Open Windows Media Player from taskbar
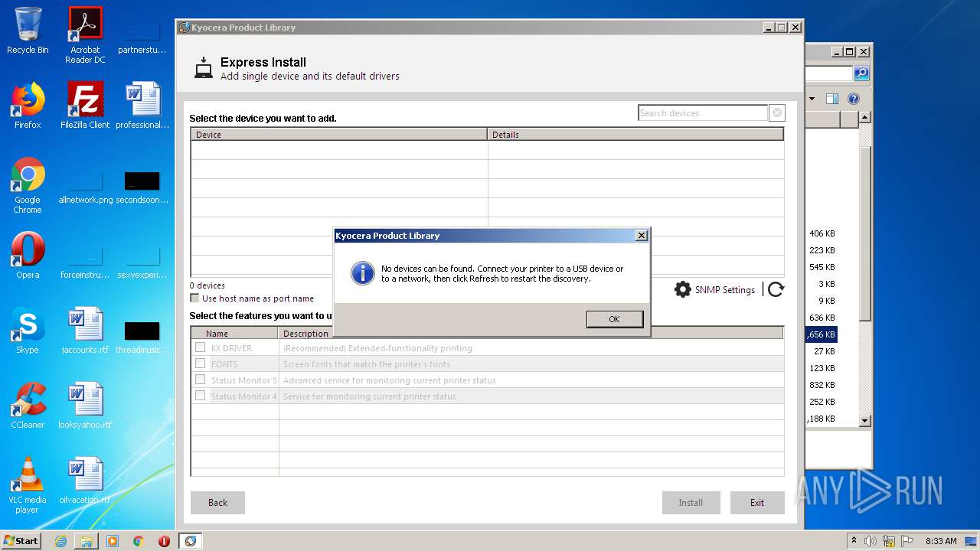Viewport: 980px width, 551px height. click(113, 541)
